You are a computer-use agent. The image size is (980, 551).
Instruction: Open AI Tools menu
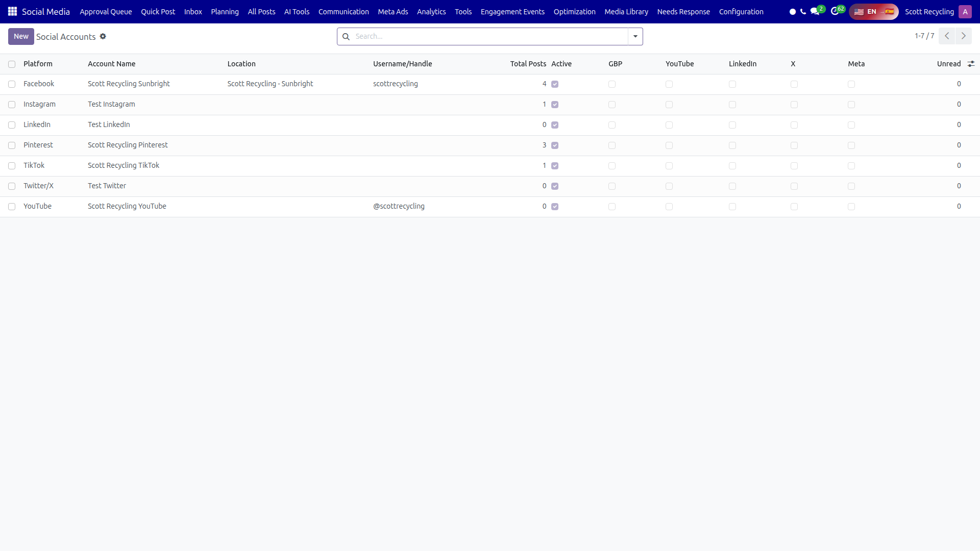tap(297, 12)
